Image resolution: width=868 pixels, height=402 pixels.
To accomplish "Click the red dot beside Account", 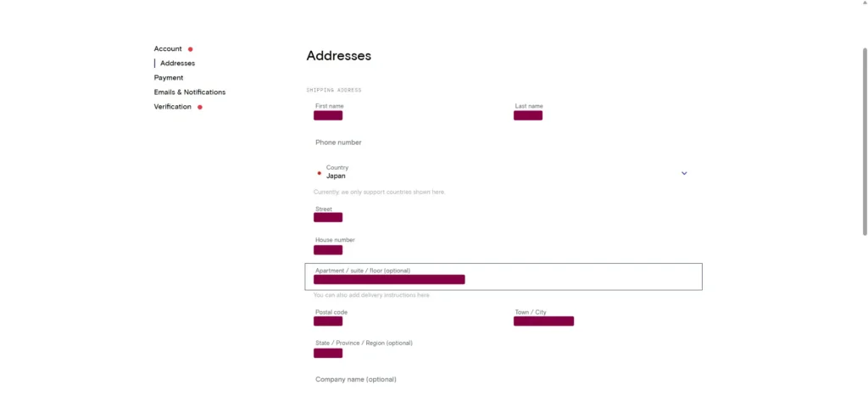I will click(191, 49).
